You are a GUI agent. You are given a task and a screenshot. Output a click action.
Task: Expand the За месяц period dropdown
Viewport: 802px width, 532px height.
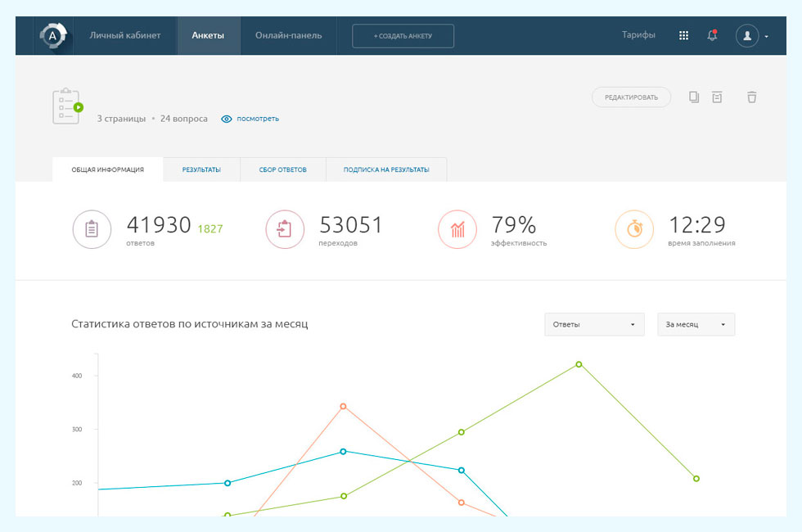click(x=696, y=324)
